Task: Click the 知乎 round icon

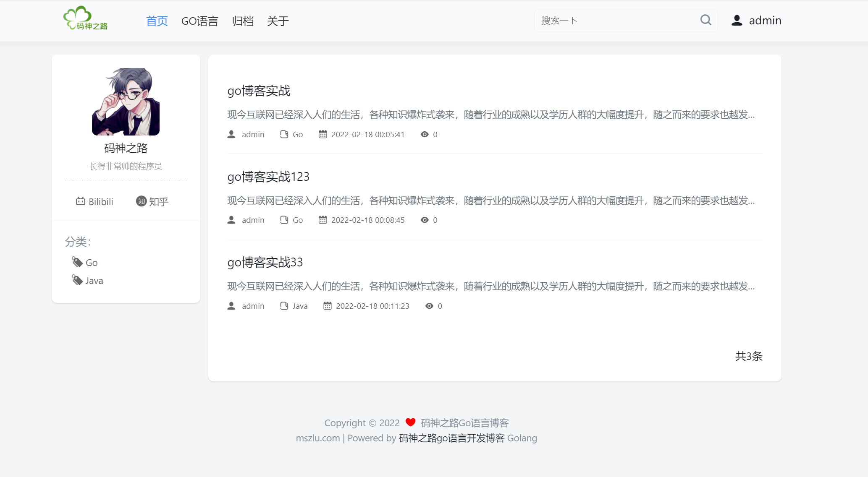Action: tap(141, 201)
